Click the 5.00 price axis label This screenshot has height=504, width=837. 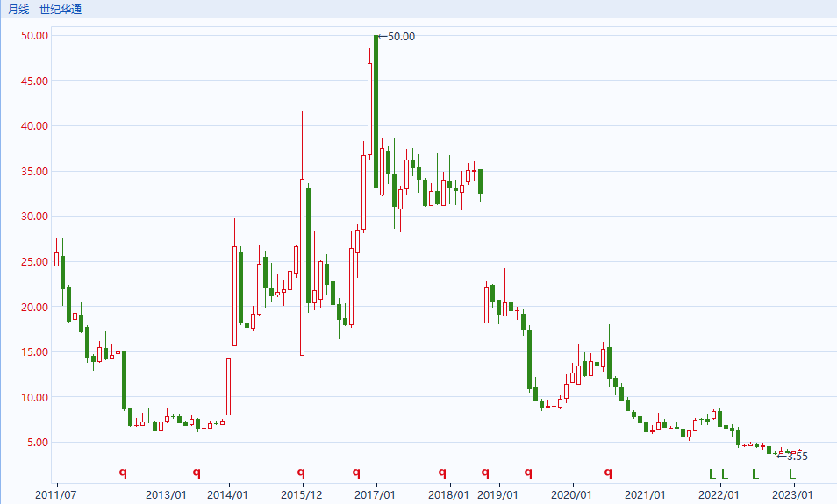click(37, 442)
